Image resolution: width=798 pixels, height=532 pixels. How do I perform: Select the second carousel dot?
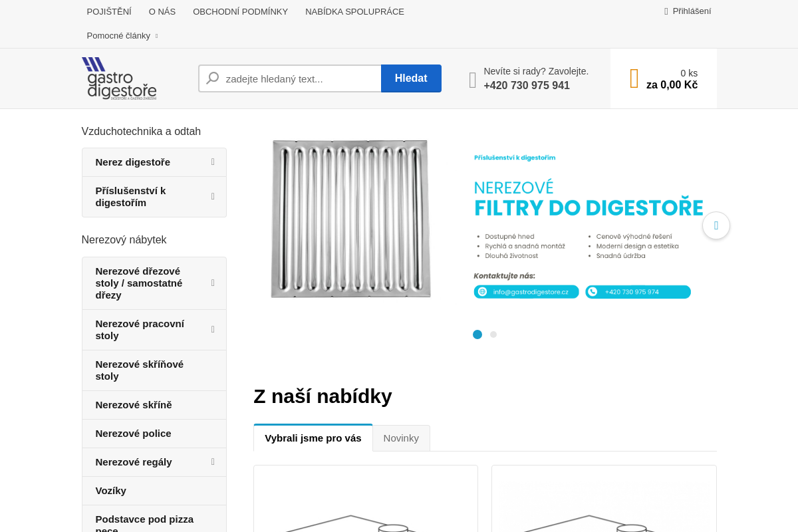(493, 334)
